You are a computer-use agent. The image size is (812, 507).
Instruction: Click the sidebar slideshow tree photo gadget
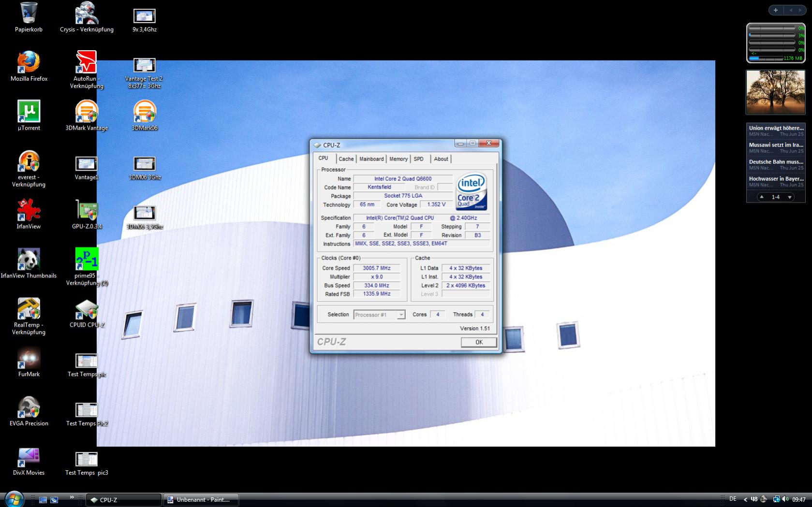coord(776,92)
